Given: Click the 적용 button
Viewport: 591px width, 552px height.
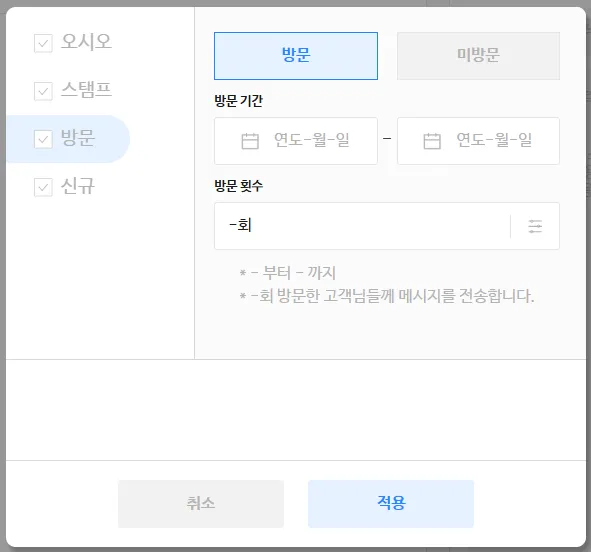Looking at the screenshot, I should [391, 504].
